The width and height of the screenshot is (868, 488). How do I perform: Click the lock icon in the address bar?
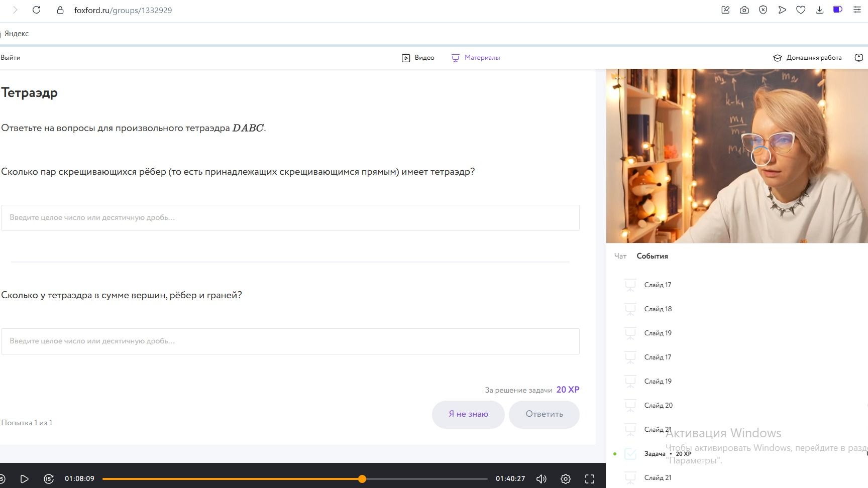(60, 10)
